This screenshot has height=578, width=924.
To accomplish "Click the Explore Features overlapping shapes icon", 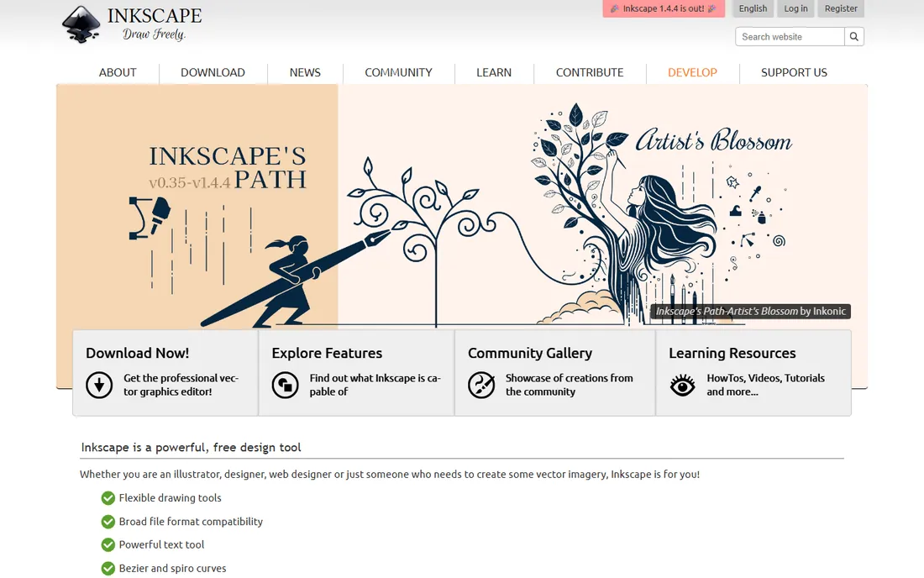I will [x=286, y=385].
